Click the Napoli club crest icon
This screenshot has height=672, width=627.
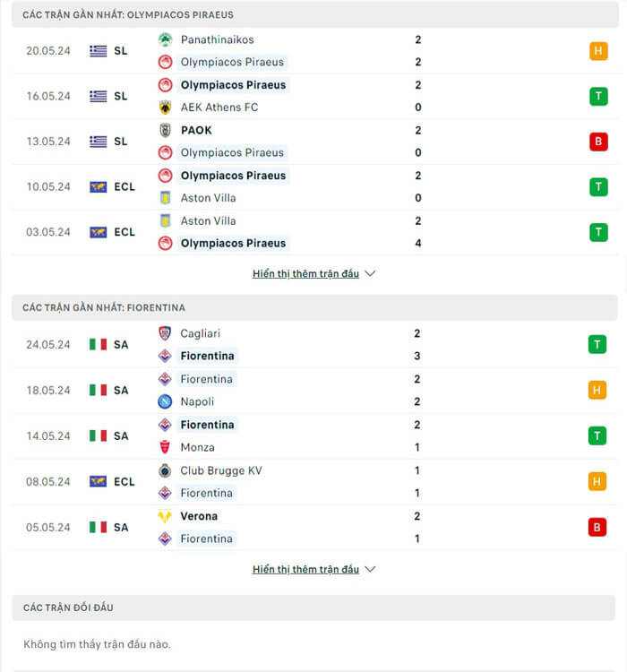(165, 401)
